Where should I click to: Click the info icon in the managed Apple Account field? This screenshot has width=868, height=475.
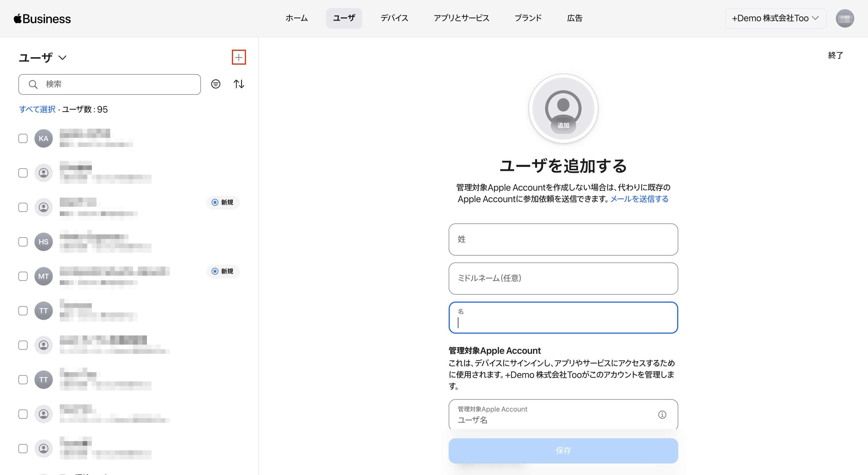tap(662, 414)
